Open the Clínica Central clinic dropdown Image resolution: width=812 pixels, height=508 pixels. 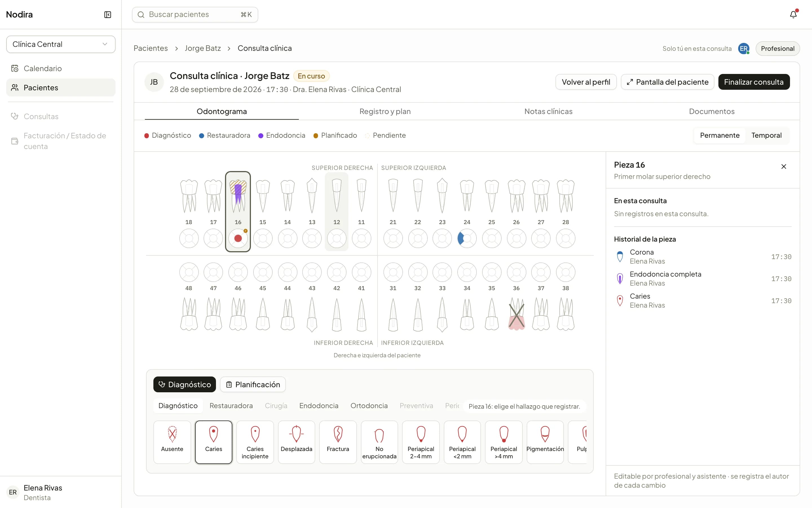(61, 44)
